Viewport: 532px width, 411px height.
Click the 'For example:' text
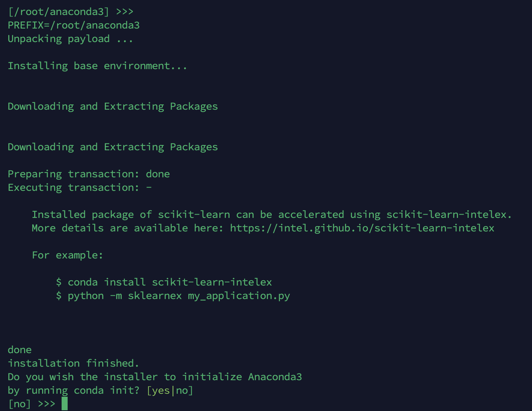pos(67,255)
